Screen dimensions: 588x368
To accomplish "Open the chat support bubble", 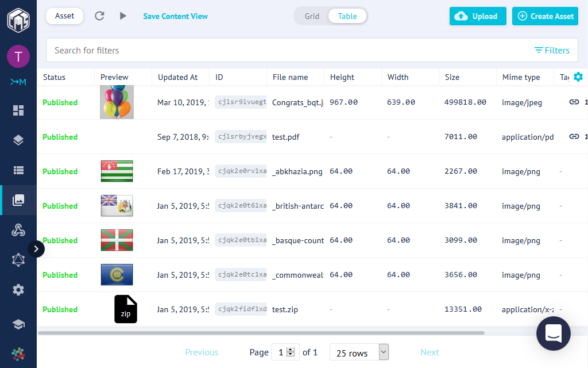I will [x=553, y=333].
